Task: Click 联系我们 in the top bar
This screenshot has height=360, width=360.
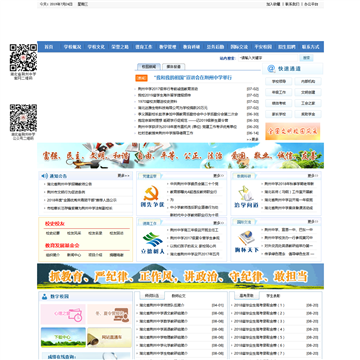Action: click(x=292, y=4)
